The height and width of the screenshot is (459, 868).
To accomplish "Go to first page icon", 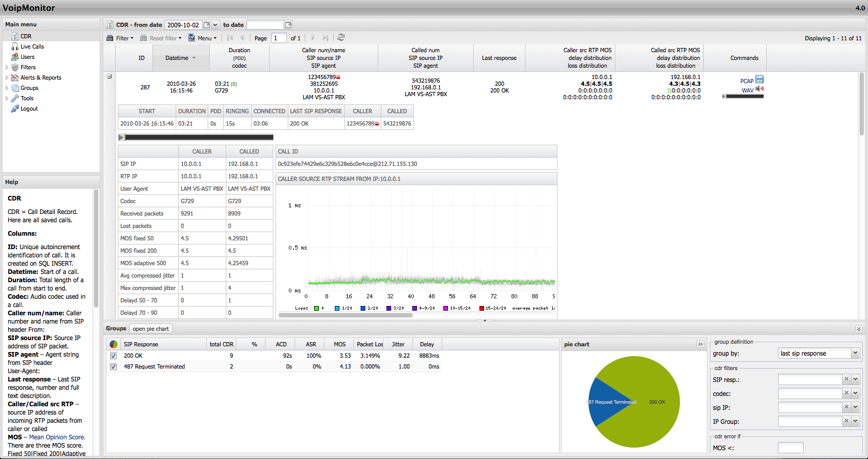I will [x=230, y=38].
